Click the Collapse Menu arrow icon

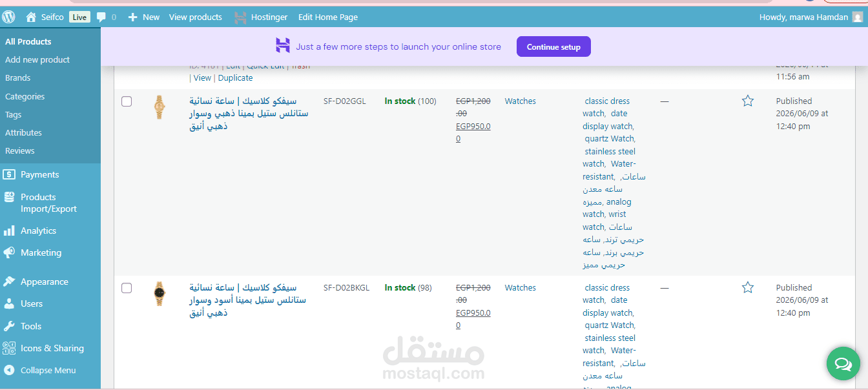click(x=10, y=370)
